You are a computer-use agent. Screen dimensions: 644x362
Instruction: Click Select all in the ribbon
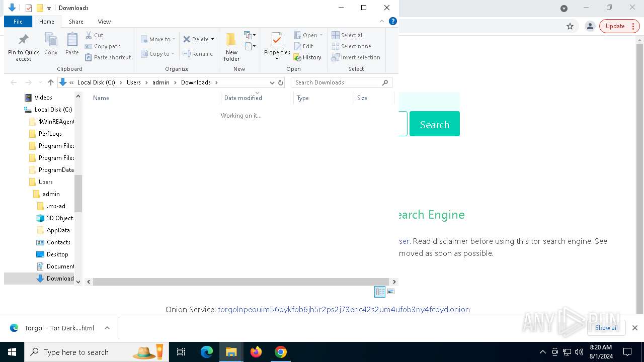348,35
